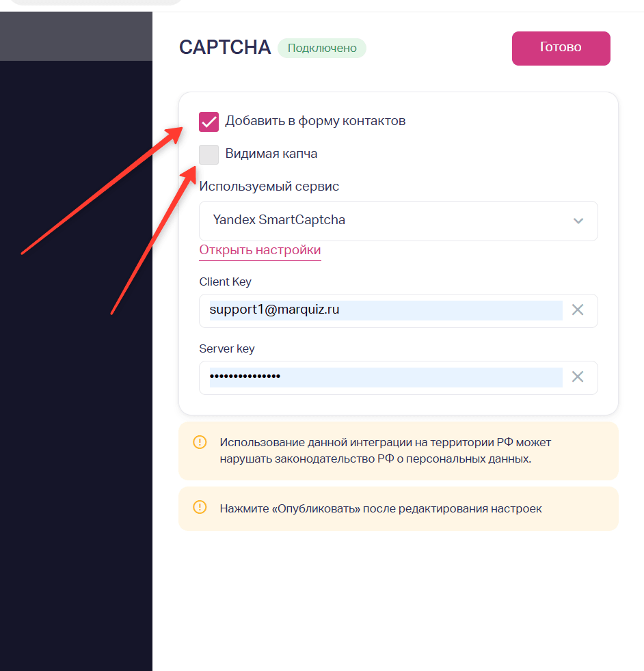Open the Yandex SmartCaptcha service dropdown
The image size is (644, 671).
point(398,221)
